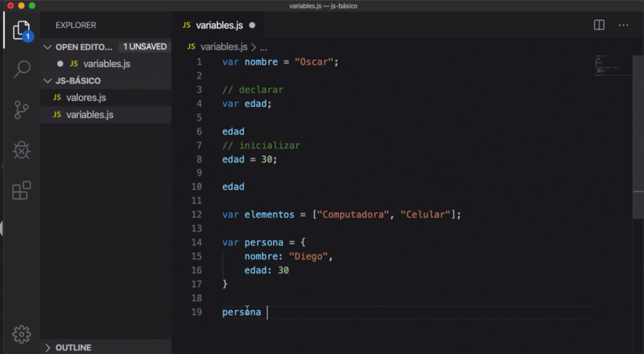The height and width of the screenshot is (354, 644).
Task: Click variables.js in the breadcrumb
Action: (x=224, y=47)
